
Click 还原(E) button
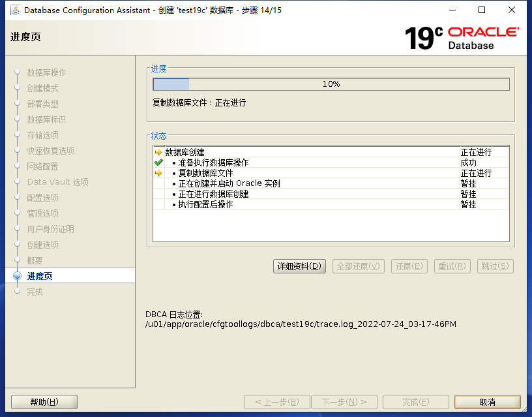[409, 266]
